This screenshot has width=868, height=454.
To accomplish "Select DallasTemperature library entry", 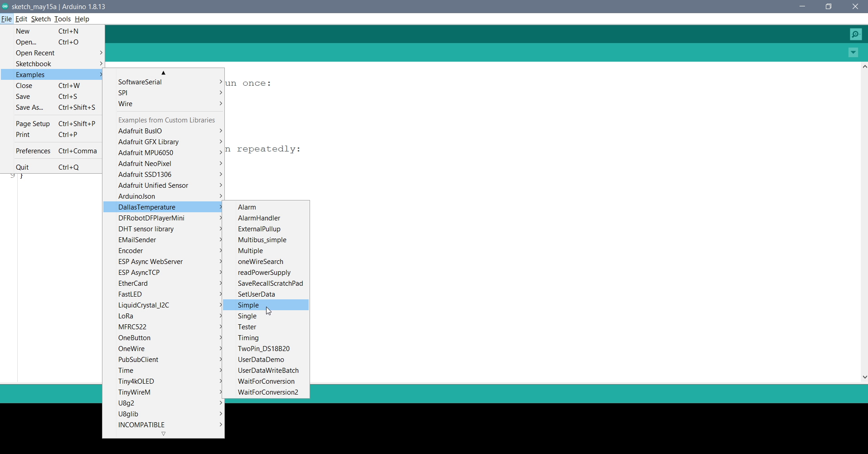I will [164, 207].
